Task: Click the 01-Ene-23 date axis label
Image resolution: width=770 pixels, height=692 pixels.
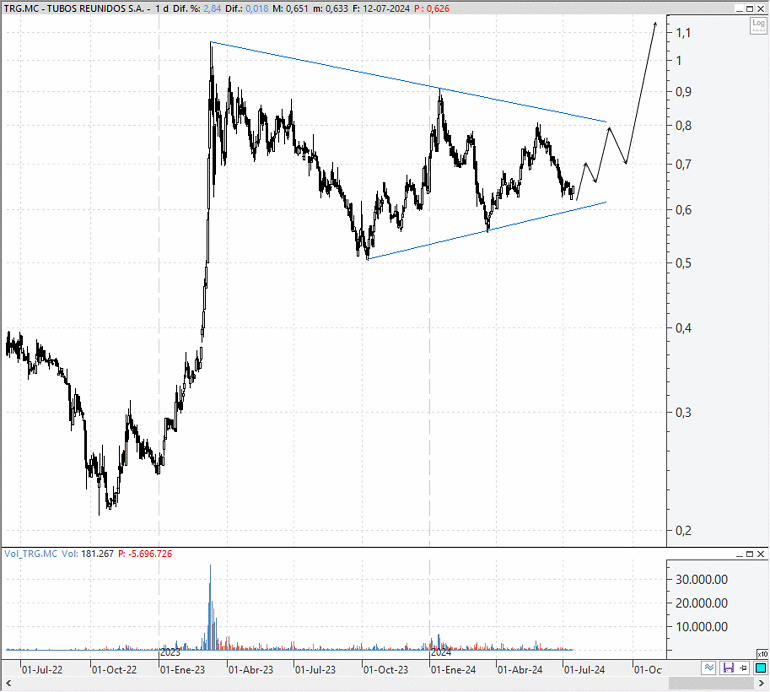Action: (183, 670)
